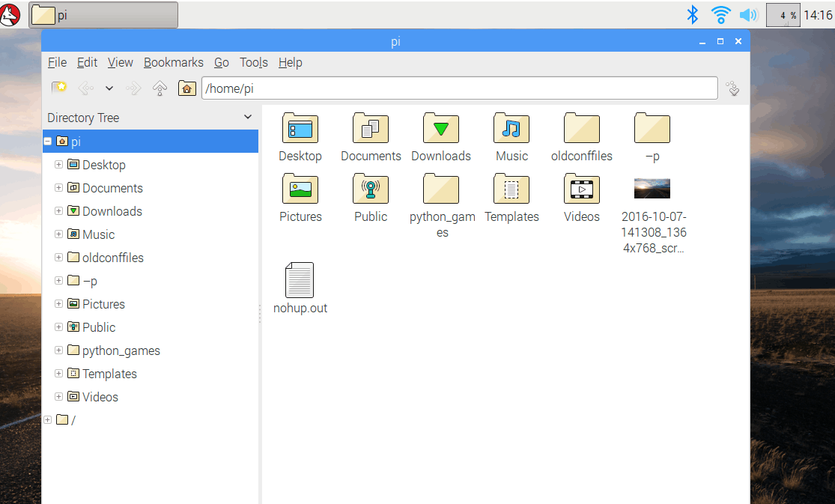Click the /home/pi path field
The height and width of the screenshot is (504, 835).
click(458, 88)
